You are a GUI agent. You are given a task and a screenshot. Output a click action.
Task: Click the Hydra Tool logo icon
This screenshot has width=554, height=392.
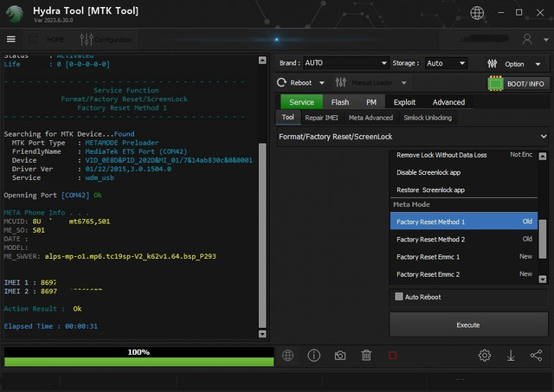pyautogui.click(x=14, y=13)
